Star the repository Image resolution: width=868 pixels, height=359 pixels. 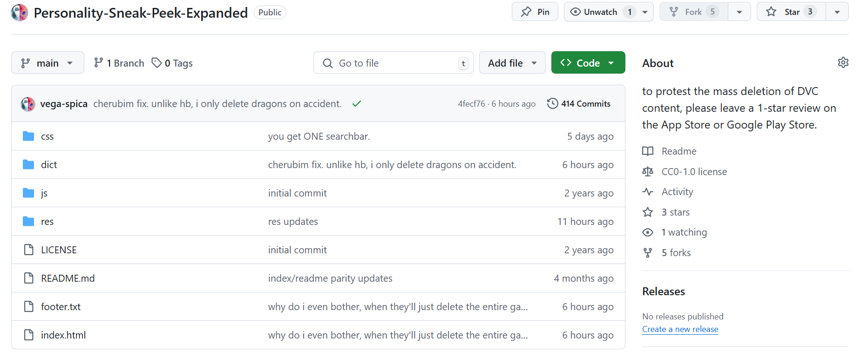(792, 12)
